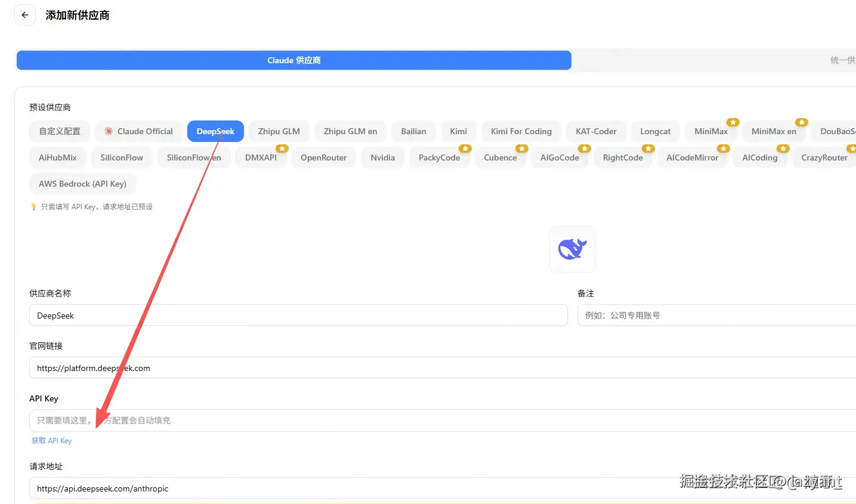Choose the AICoding preset

pyautogui.click(x=759, y=157)
